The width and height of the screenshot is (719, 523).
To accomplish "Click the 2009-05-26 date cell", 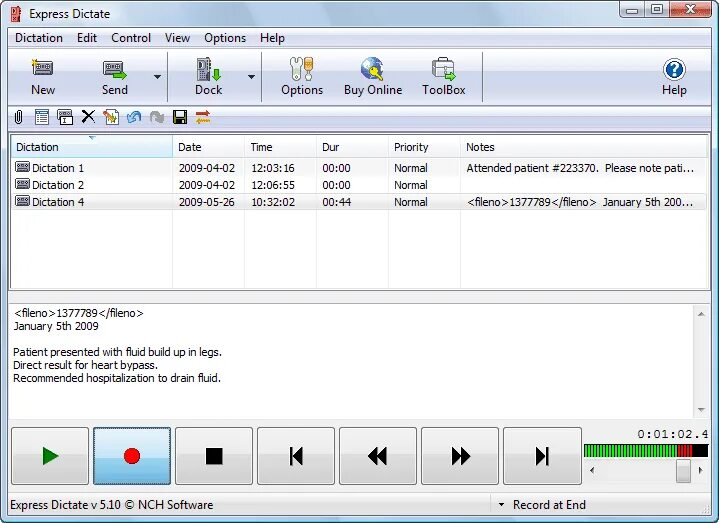I will coord(206,202).
